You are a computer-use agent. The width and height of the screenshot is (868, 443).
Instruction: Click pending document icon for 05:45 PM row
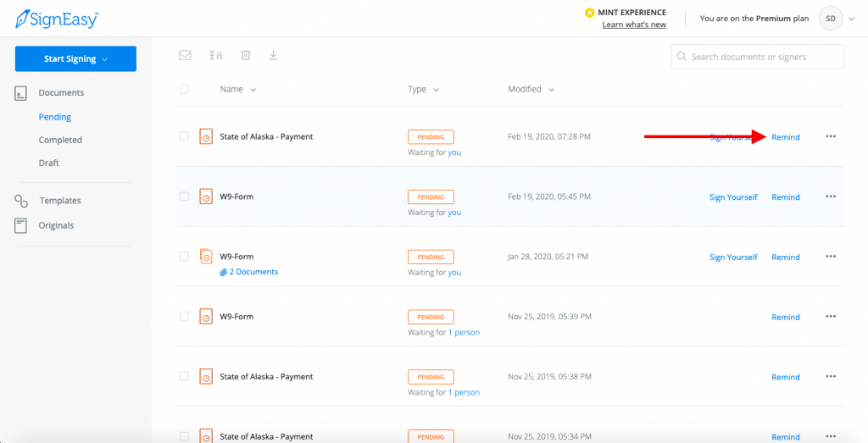(206, 197)
